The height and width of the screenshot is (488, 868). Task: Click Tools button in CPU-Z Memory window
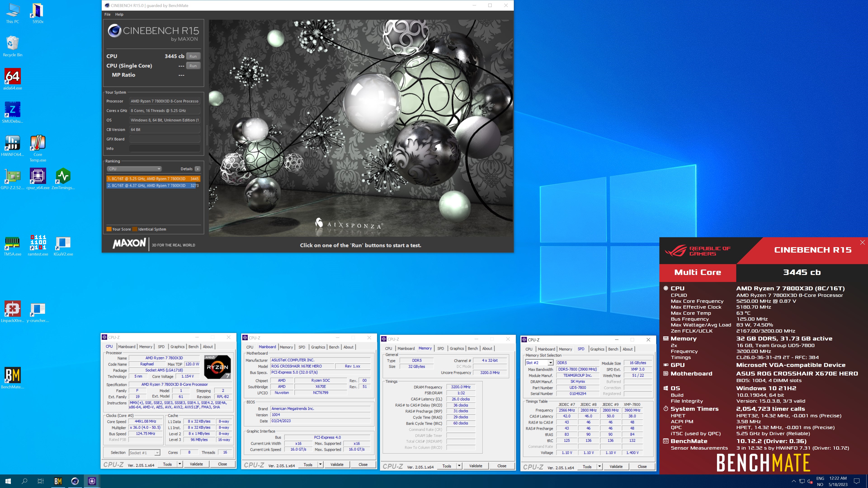pos(447,466)
